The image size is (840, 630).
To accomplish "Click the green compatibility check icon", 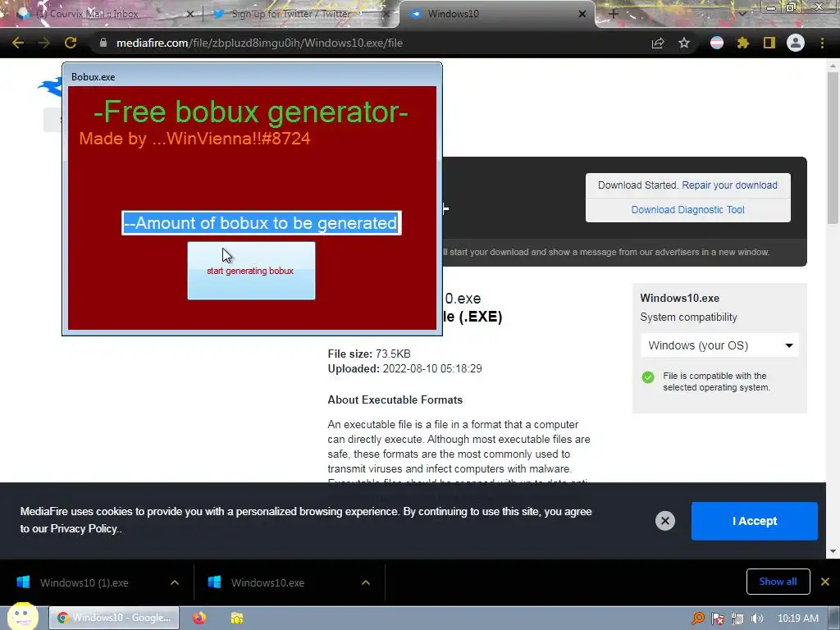I will click(648, 377).
